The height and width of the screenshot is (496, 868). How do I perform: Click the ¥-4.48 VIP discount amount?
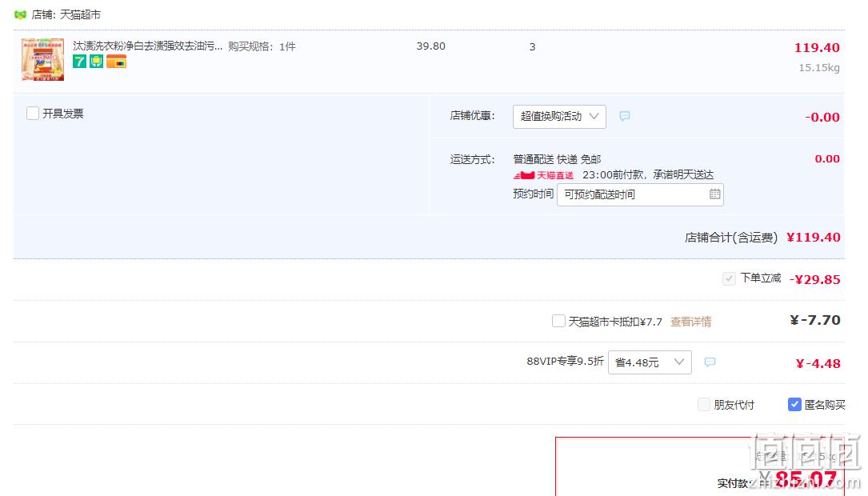point(818,364)
